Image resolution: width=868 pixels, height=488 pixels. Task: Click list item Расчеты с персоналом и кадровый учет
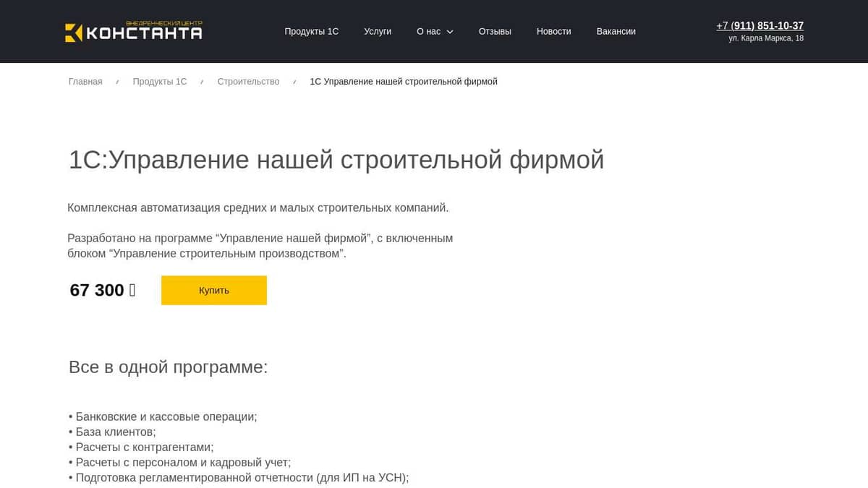[x=179, y=462]
